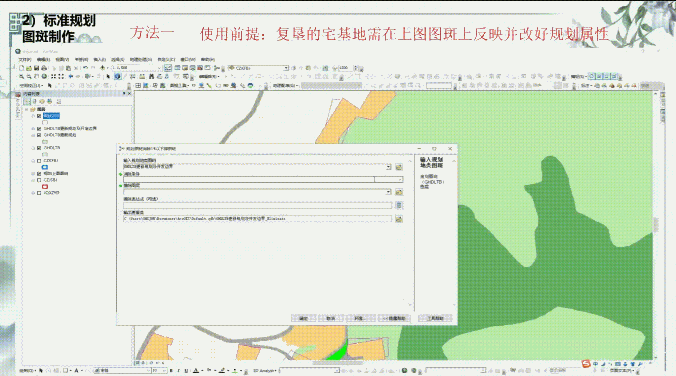Open the 插入(I) menu
Image resolution: width=676 pixels, height=376 pixels.
click(x=100, y=60)
